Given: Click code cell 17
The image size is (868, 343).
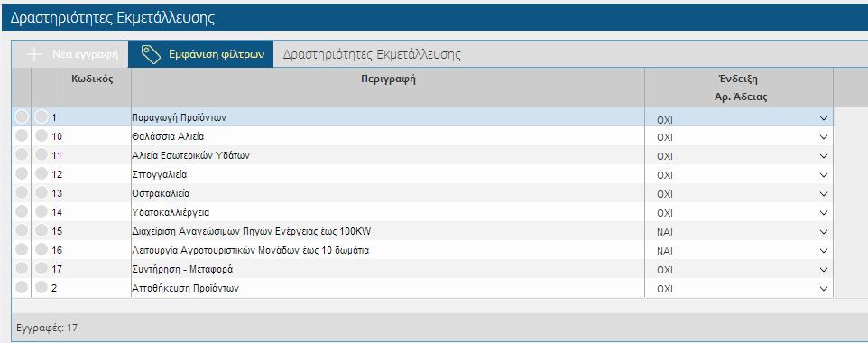Looking at the screenshot, I should point(91,269).
